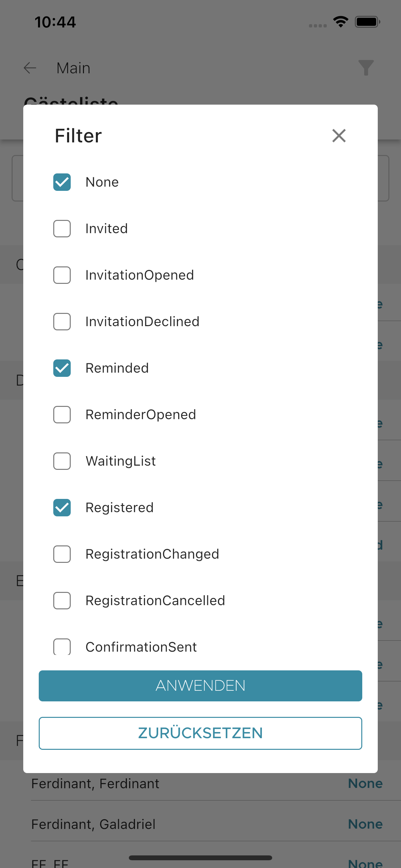
Task: Uncheck the None filter checkbox
Action: [x=62, y=182]
